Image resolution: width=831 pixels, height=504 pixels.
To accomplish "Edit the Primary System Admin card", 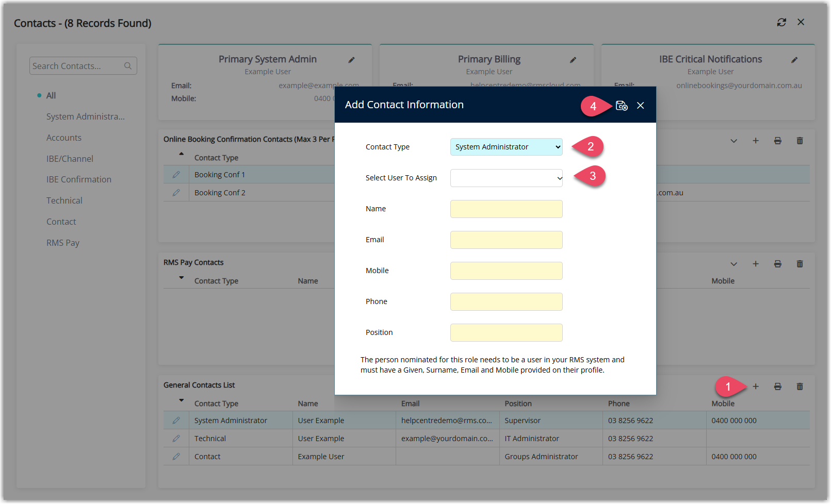I will (351, 60).
